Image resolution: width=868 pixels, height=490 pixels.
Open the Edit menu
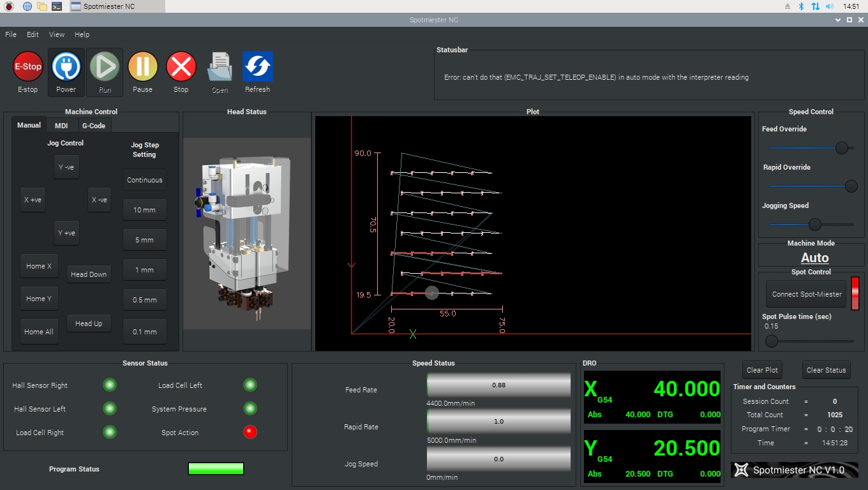pos(33,34)
